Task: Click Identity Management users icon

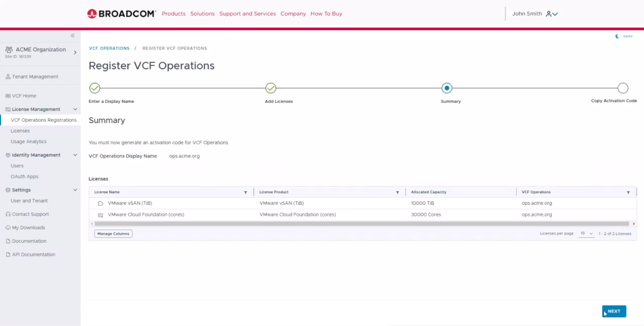Action: point(8,155)
